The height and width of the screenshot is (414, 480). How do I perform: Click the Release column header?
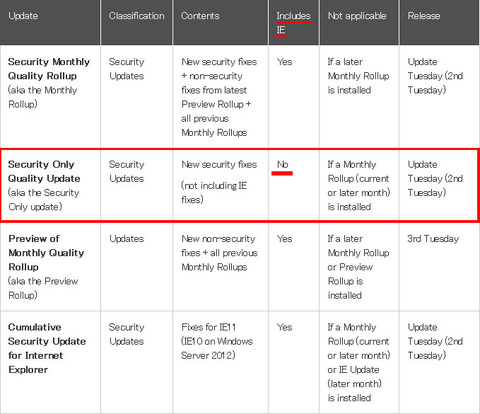click(424, 16)
